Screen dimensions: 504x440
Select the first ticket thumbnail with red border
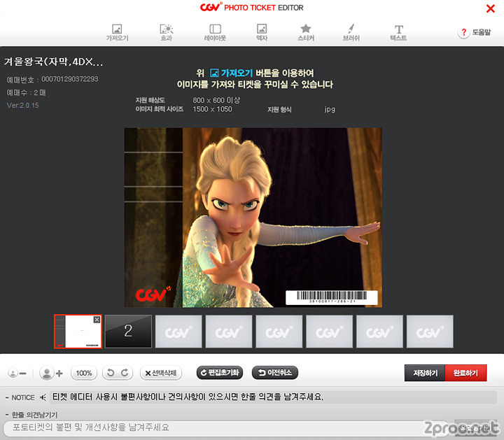click(x=78, y=332)
